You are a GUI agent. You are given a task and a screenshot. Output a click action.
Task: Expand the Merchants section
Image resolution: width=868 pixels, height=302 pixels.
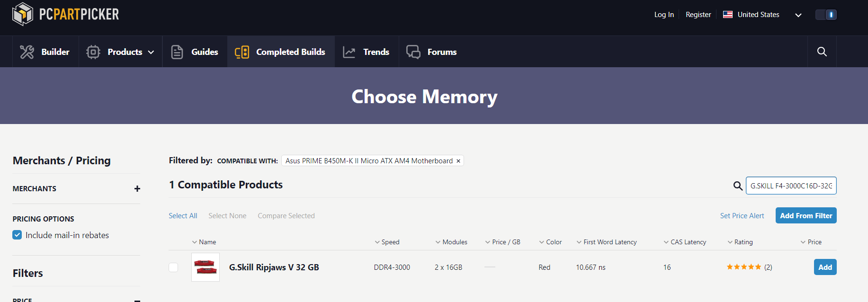point(137,189)
